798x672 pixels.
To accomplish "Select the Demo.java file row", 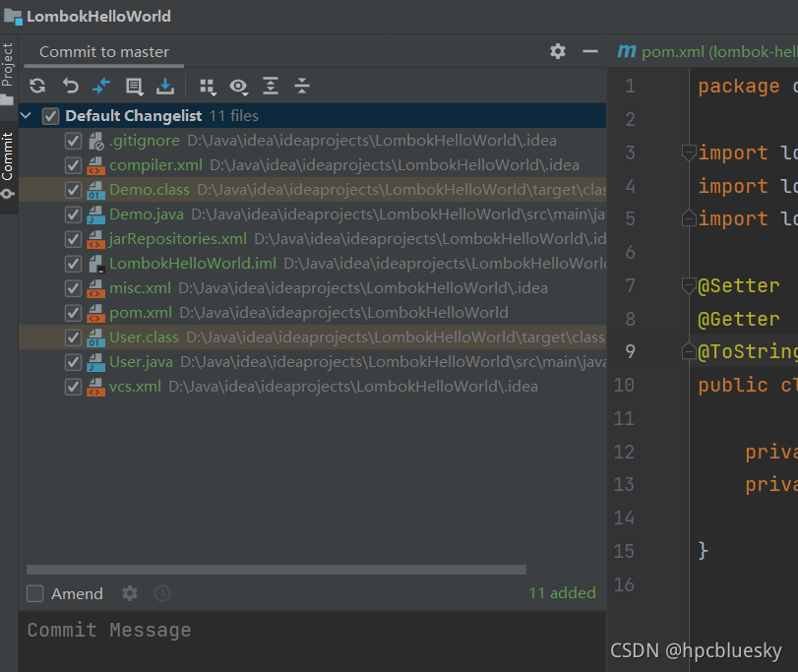I will tap(313, 214).
